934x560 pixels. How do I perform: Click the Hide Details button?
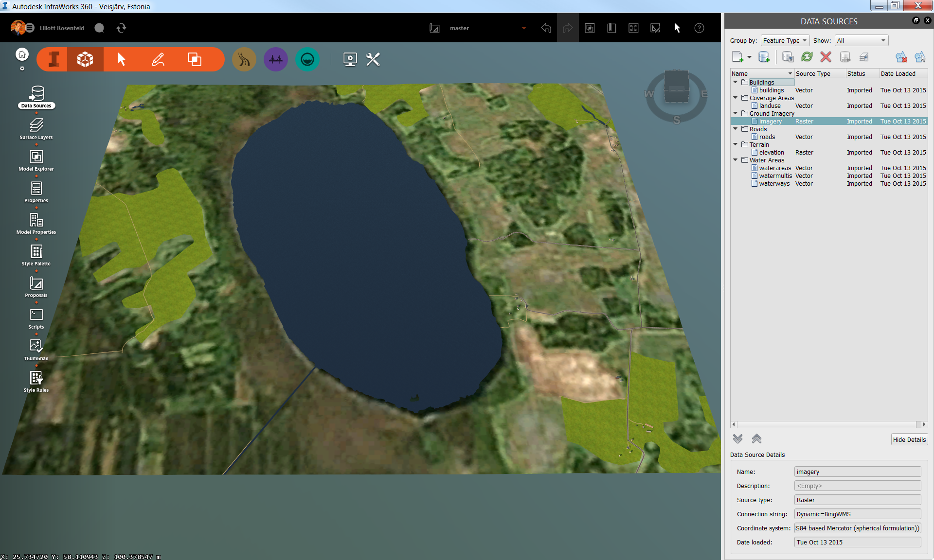(909, 439)
